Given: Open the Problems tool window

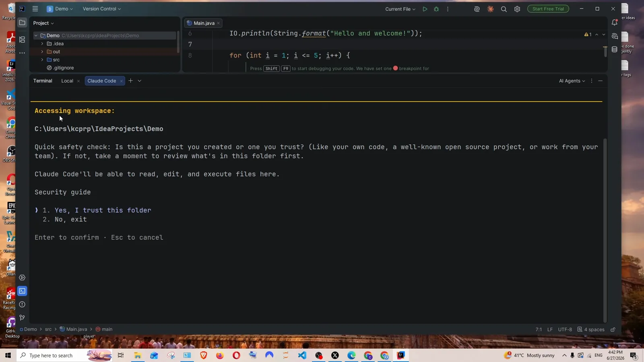Looking at the screenshot, I should click(x=22, y=304).
